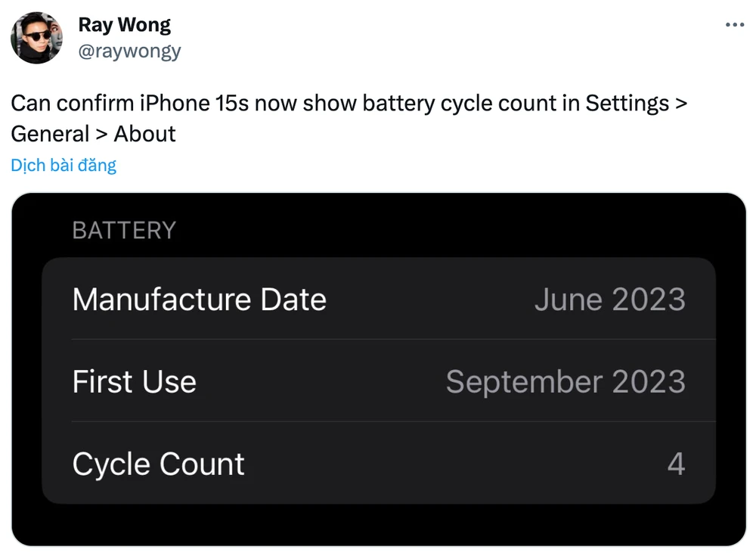Viewport: 756px width, 553px height.
Task: Click the cycle count value "4"
Action: (678, 464)
